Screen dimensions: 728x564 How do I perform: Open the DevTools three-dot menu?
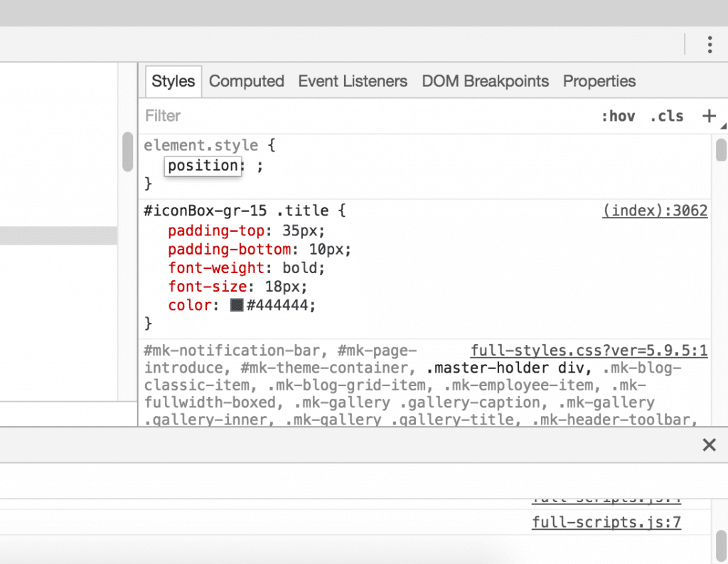point(710,44)
